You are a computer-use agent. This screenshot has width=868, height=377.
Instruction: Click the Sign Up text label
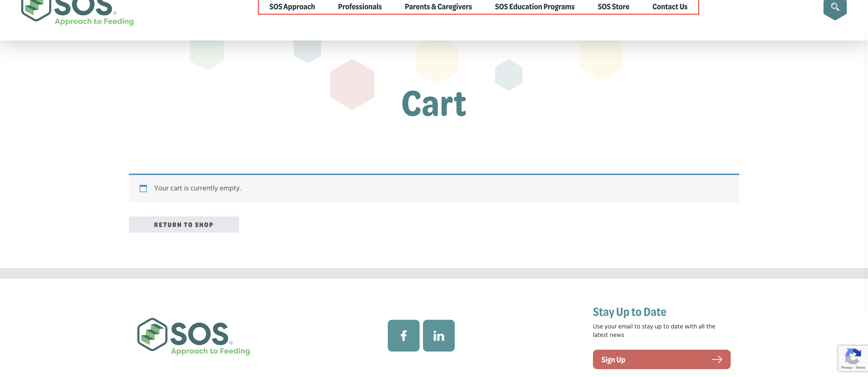pos(613,360)
